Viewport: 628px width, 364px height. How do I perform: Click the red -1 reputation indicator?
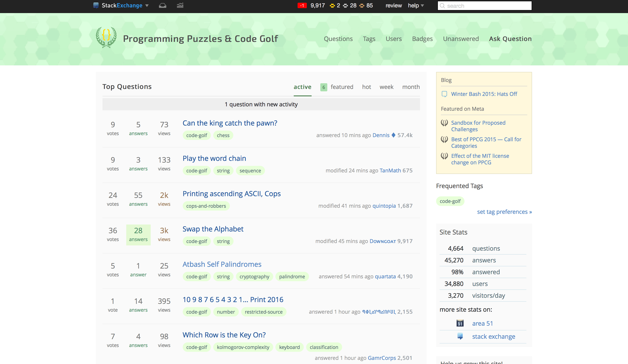click(302, 5)
